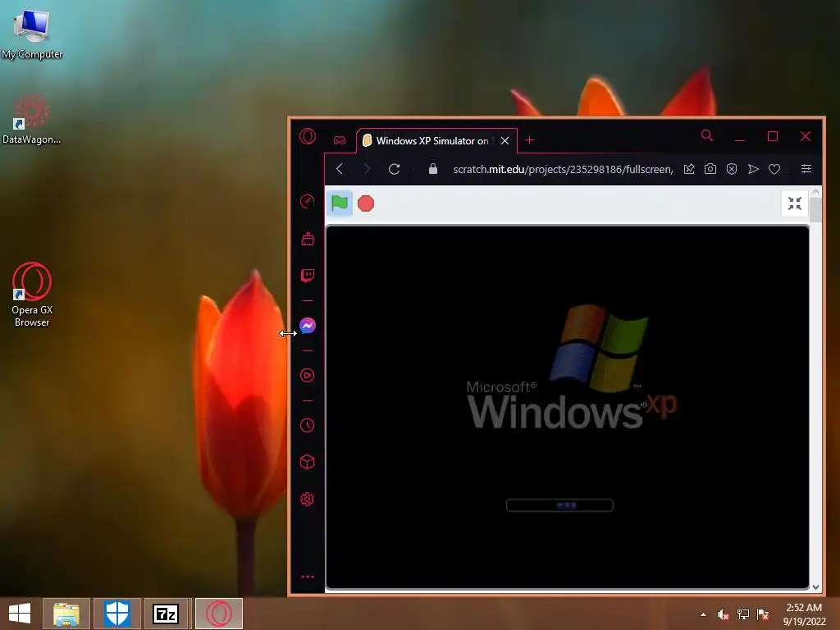Open sidebar setup three dots
840x630 pixels.
308,577
